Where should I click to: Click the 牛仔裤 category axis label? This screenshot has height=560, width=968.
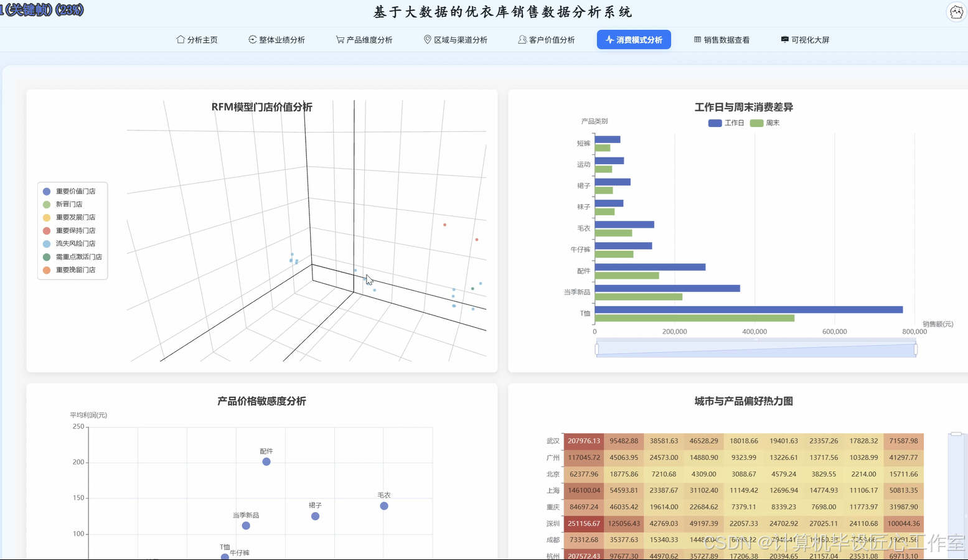click(x=580, y=250)
